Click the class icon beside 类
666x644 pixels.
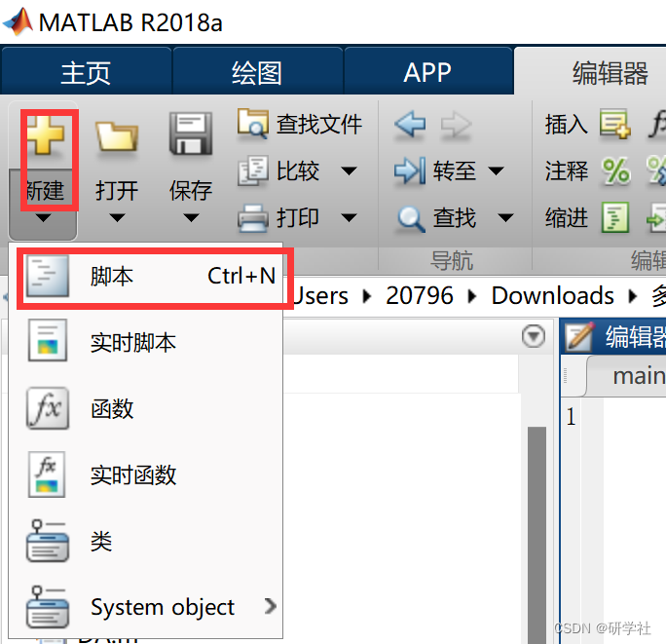[x=48, y=541]
